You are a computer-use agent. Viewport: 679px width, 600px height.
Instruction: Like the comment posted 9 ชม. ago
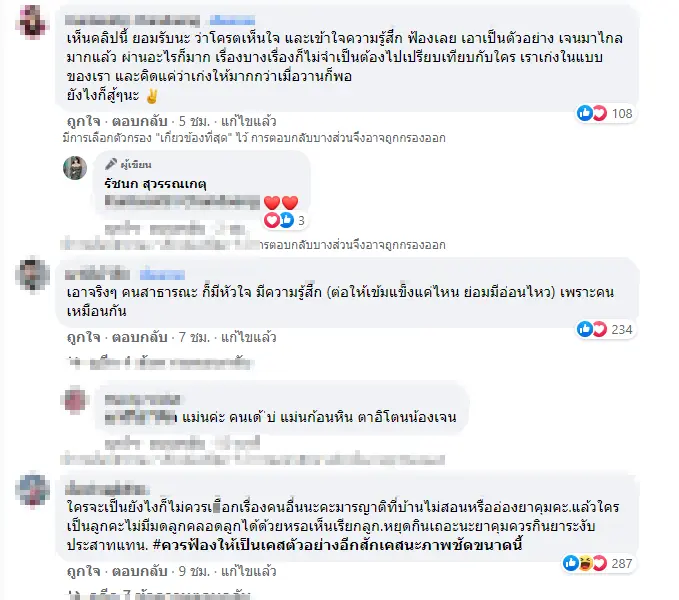tap(84, 571)
